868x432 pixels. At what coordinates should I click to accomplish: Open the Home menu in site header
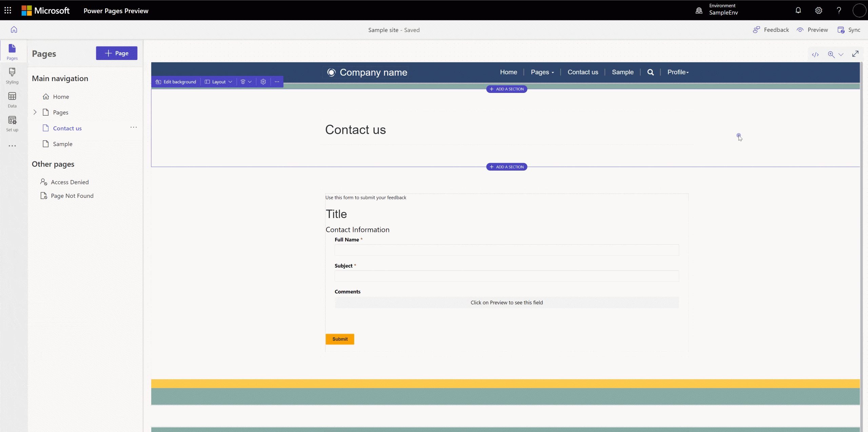508,72
